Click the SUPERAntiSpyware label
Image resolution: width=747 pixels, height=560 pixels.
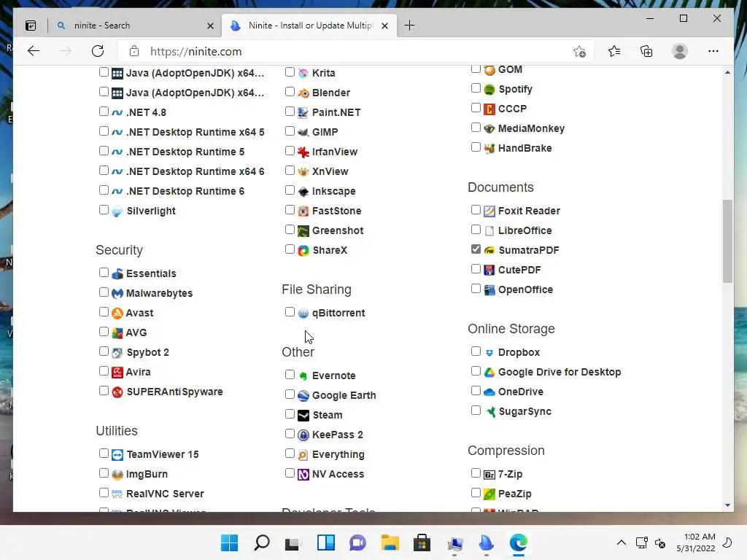point(174,392)
